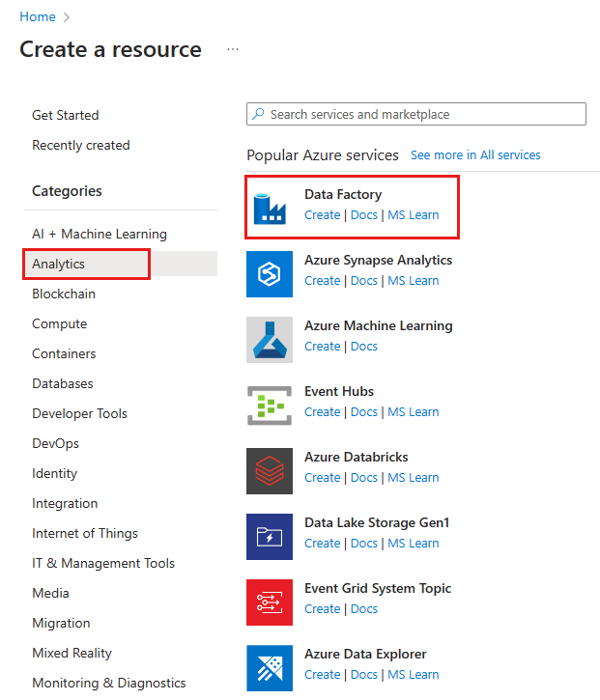Select Monitoring & Diagnostics category
Viewport: 600px width, 700px height.
pyautogui.click(x=108, y=683)
